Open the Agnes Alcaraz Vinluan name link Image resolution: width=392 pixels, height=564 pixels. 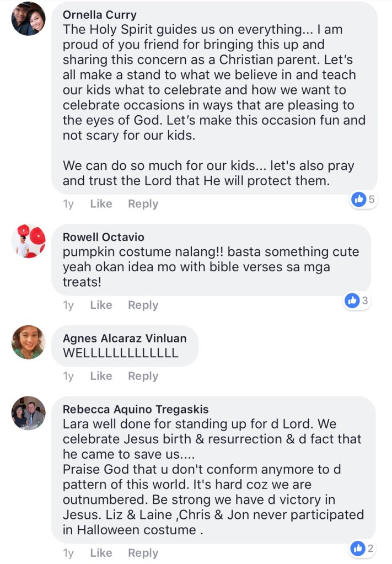click(125, 338)
